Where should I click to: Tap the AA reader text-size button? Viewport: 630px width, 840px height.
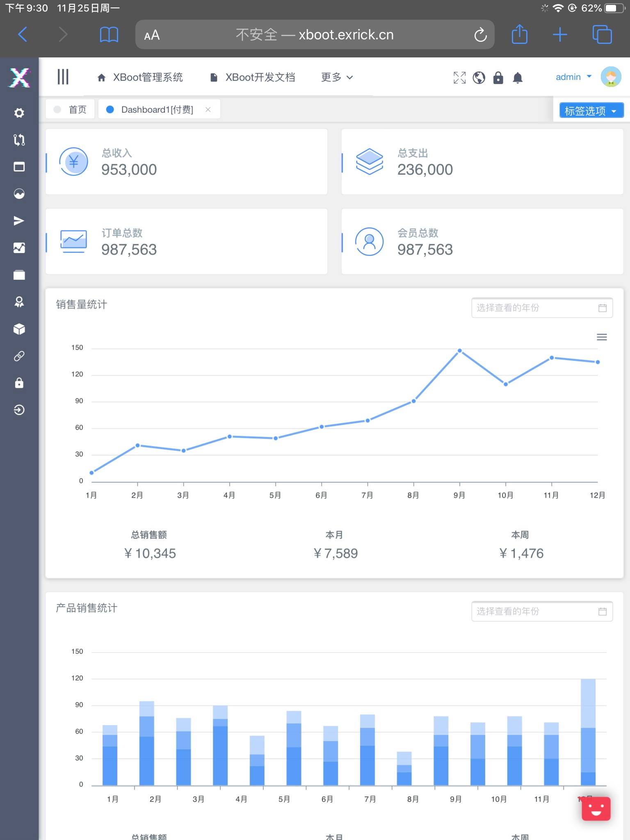[x=152, y=35]
